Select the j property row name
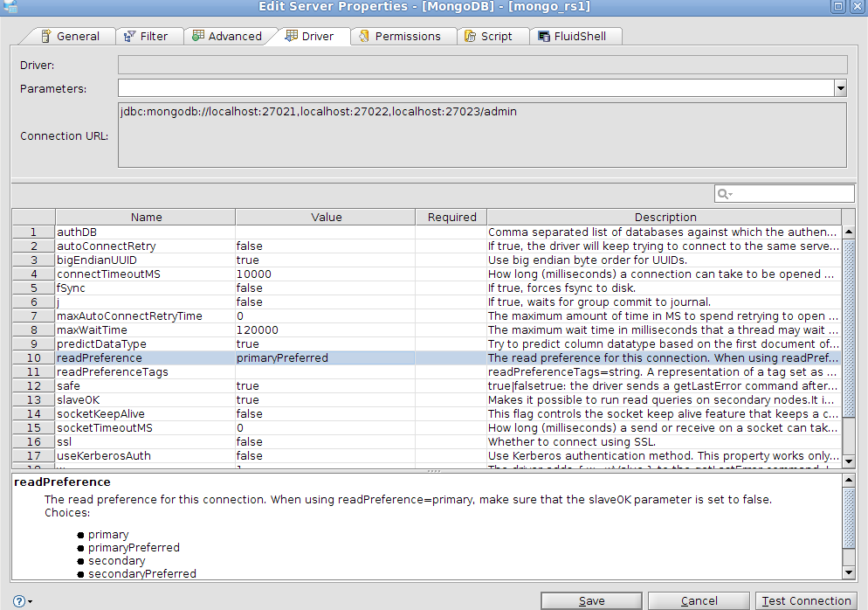 tap(58, 302)
